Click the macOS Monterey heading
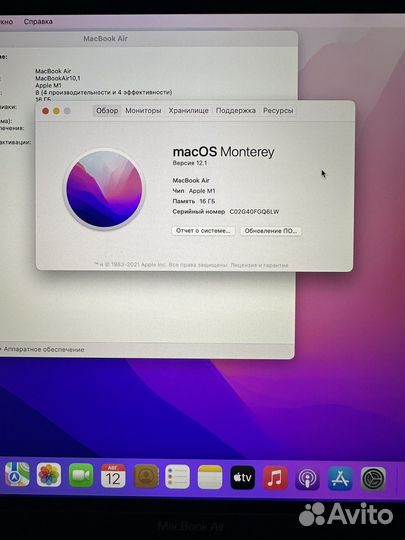This screenshot has width=405, height=540. coord(224,152)
